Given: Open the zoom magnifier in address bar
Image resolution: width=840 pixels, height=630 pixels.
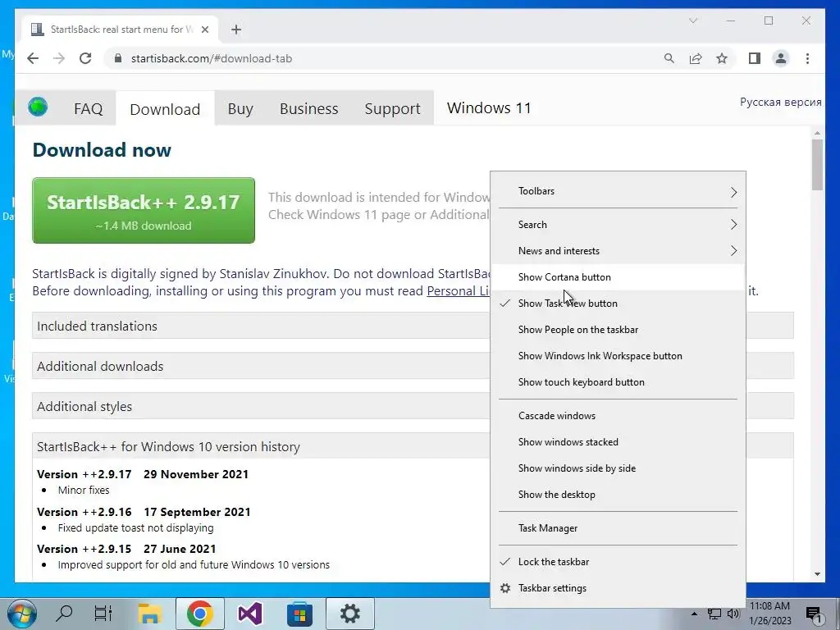Looking at the screenshot, I should 669,58.
